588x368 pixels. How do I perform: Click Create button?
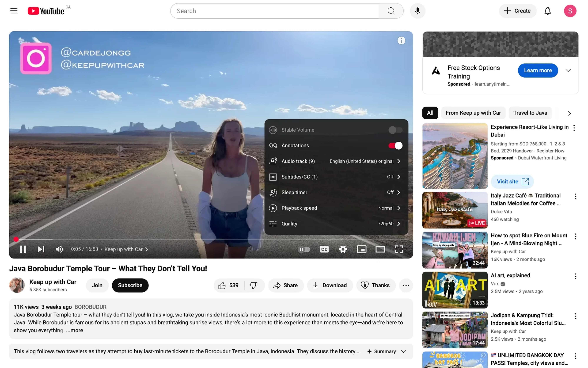point(518,11)
